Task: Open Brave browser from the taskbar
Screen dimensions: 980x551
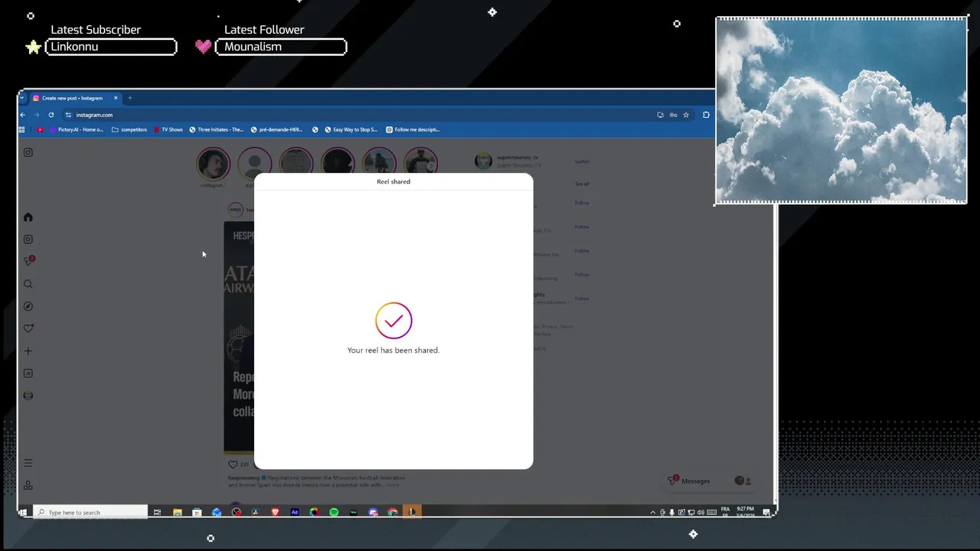Action: (x=275, y=512)
